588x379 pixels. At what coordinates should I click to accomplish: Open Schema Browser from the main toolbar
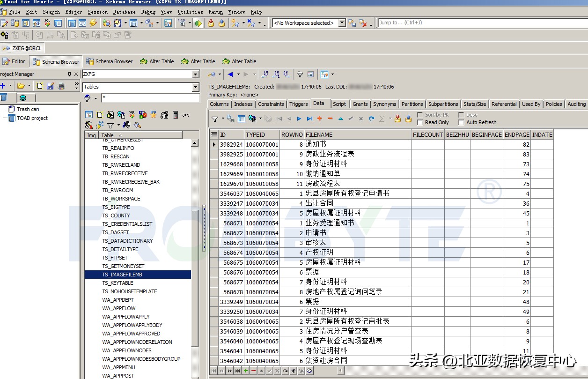[14, 23]
